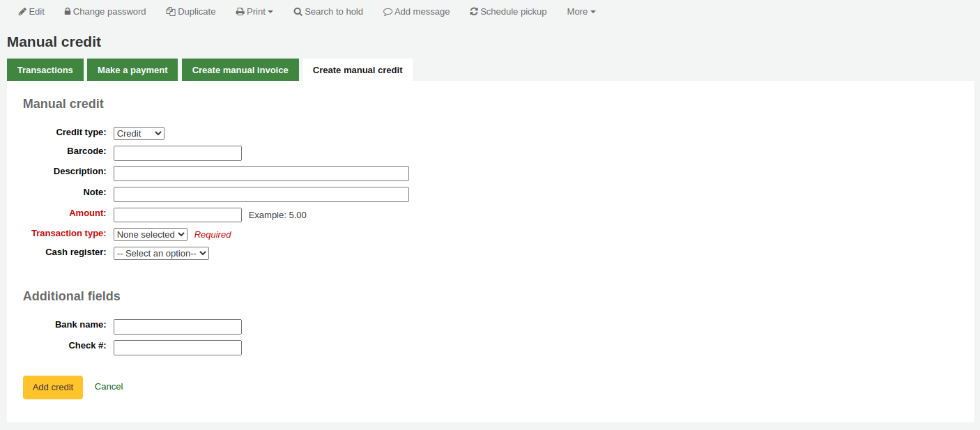Click the Change password padlock icon
The image size is (980, 430).
[x=67, y=11]
